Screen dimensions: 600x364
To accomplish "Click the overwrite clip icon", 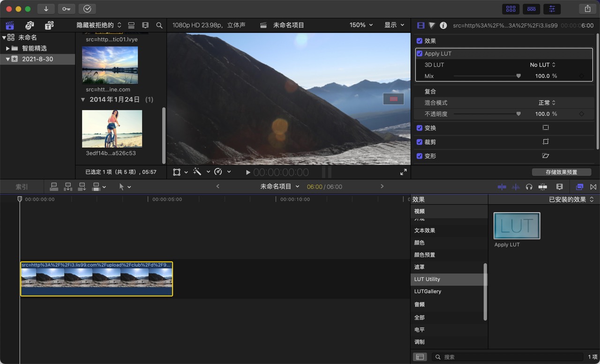I will point(96,187).
